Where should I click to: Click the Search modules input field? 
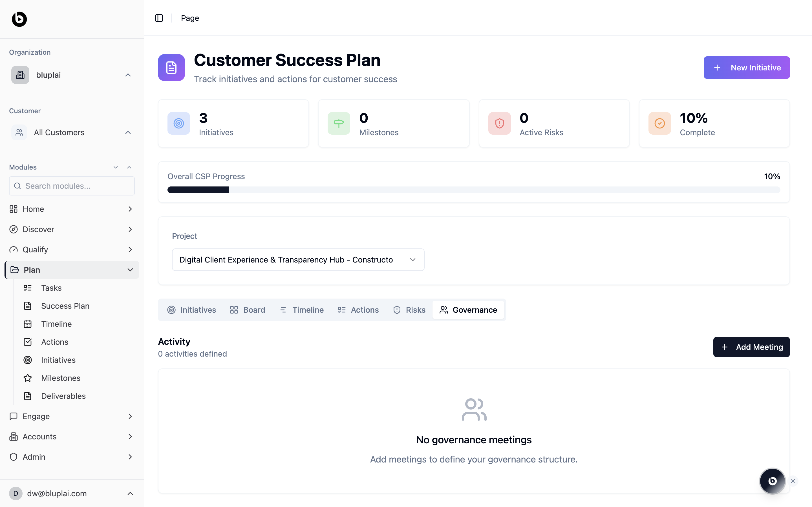click(x=72, y=186)
